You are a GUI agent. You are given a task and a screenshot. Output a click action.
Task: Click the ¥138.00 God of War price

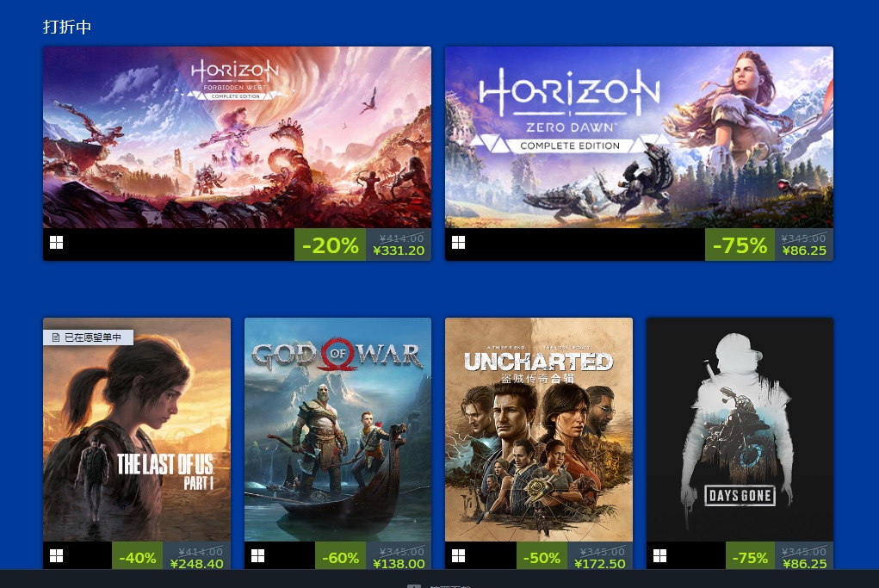(x=399, y=564)
